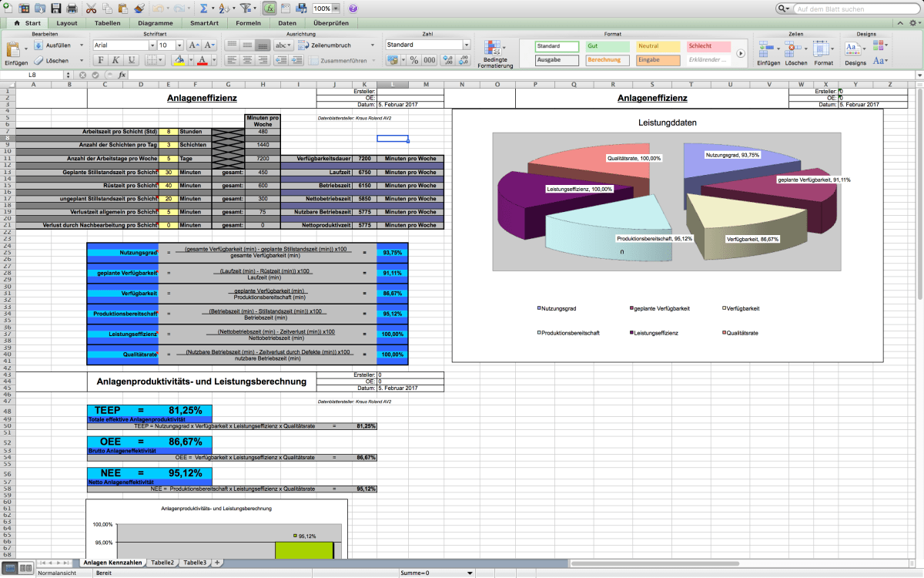Open the Tabelle2 sheet tab
Viewport: 924px width, 578px height.
[162, 563]
